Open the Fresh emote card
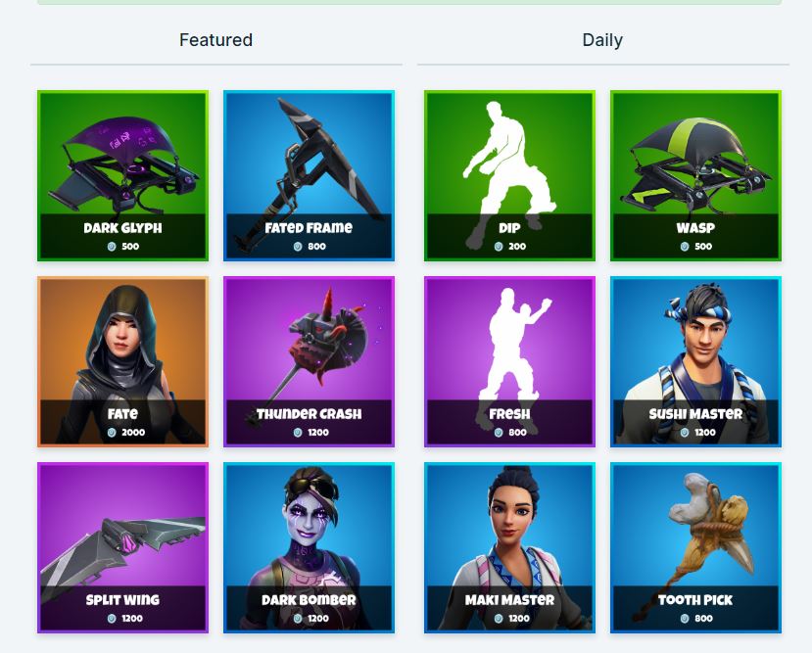This screenshot has width=812, height=653. 509,361
